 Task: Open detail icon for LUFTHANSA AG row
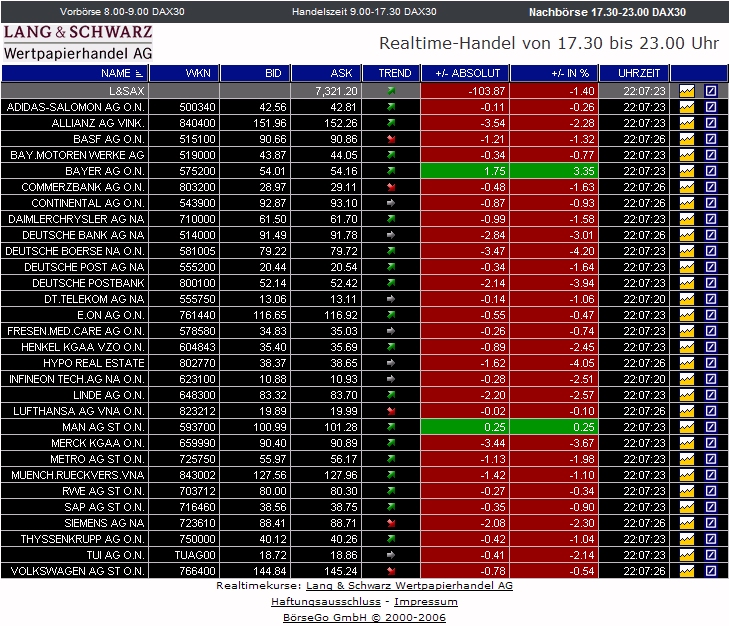pos(710,411)
